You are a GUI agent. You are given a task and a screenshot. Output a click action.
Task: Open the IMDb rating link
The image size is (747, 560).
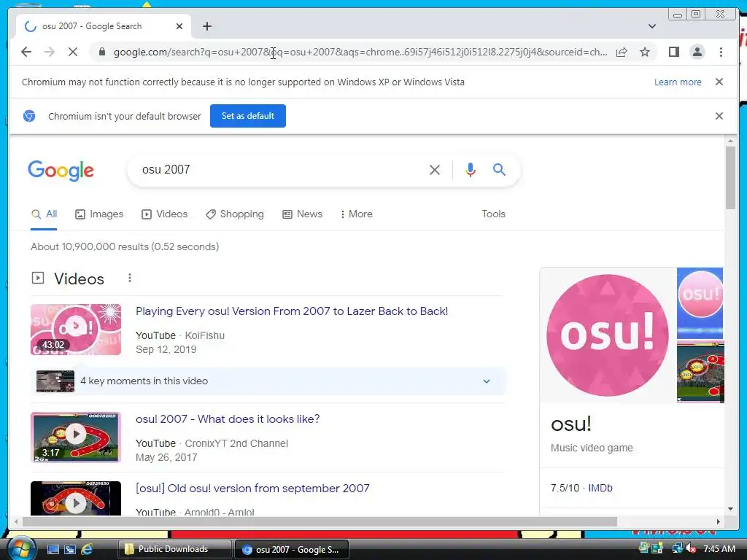click(600, 488)
